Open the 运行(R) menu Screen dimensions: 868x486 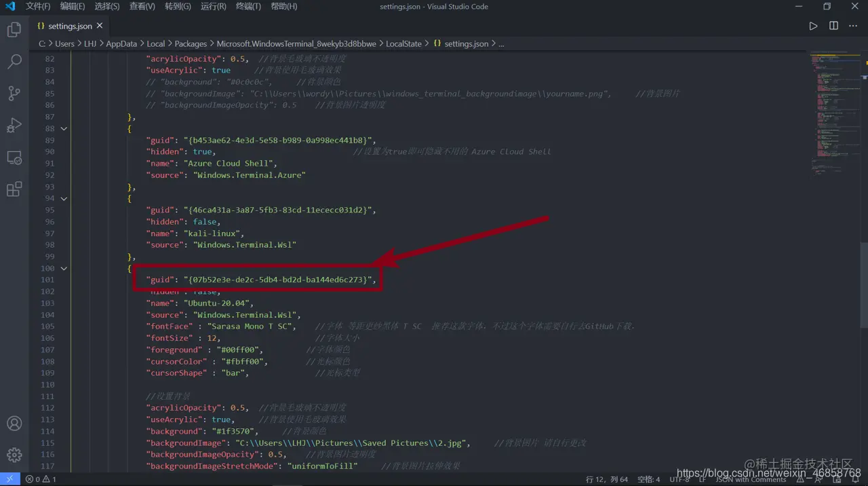[214, 6]
